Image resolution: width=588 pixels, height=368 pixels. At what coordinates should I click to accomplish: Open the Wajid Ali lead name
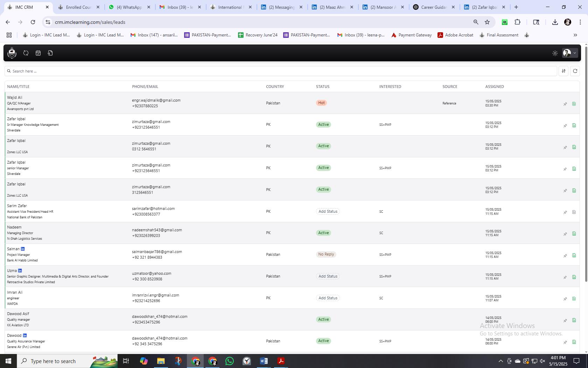pos(15,97)
